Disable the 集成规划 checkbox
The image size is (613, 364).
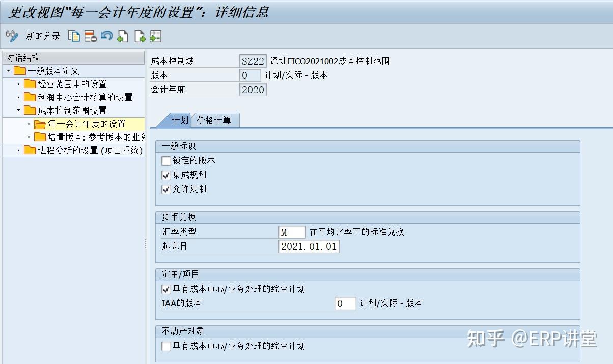click(x=166, y=175)
